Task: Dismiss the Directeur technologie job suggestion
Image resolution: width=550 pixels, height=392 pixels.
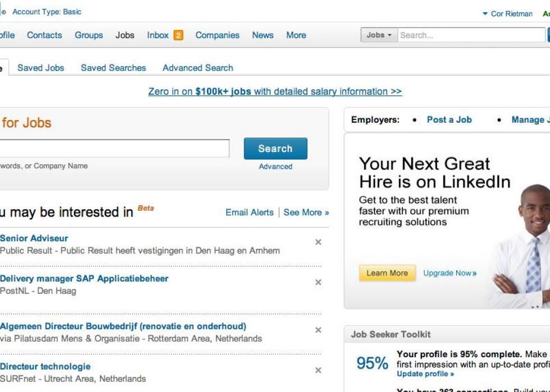Action: tap(318, 370)
